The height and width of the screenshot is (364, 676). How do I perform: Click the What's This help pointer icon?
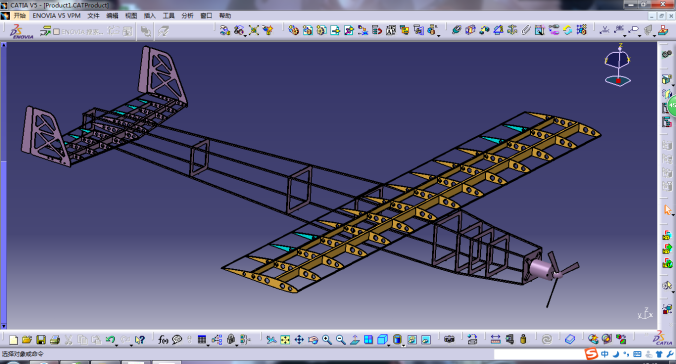(140, 340)
